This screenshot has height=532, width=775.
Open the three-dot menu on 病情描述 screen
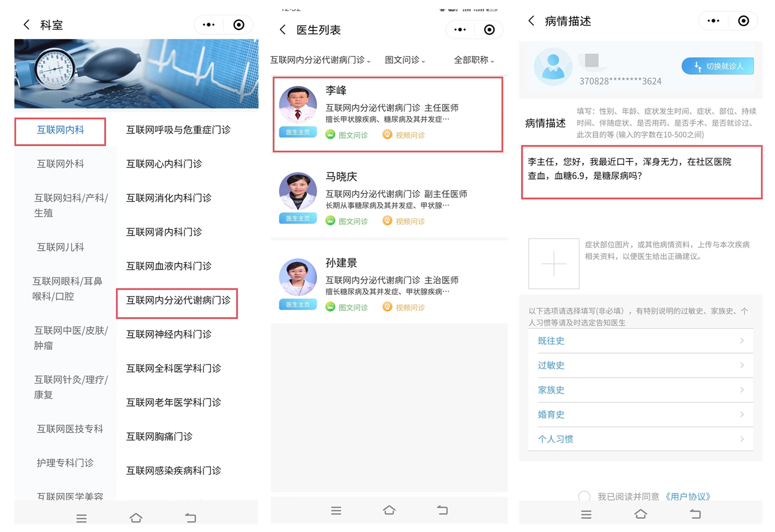point(713,21)
